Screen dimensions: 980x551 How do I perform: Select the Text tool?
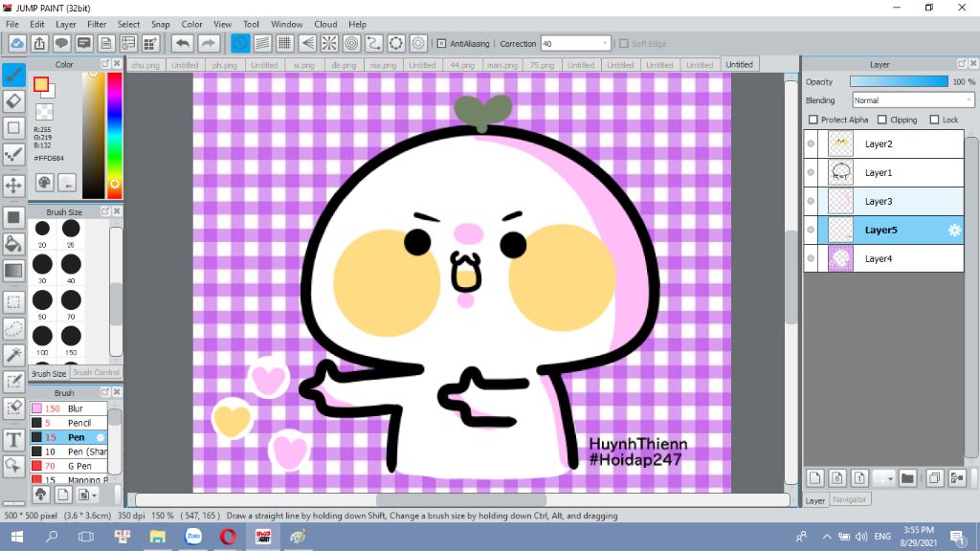point(13,440)
